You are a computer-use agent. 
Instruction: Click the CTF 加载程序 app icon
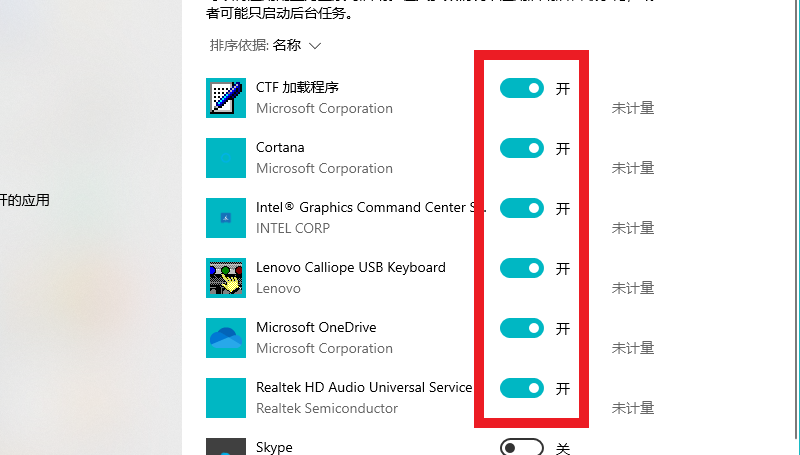pyautogui.click(x=225, y=98)
